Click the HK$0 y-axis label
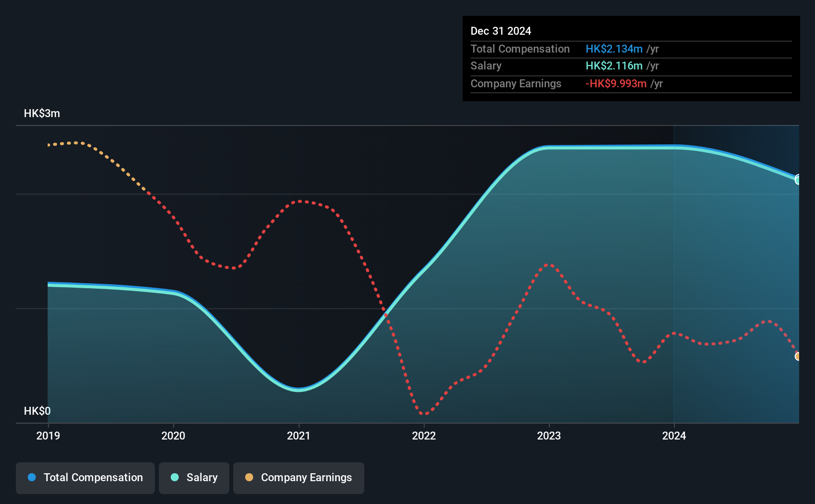This screenshot has height=504, width=815. tap(37, 411)
